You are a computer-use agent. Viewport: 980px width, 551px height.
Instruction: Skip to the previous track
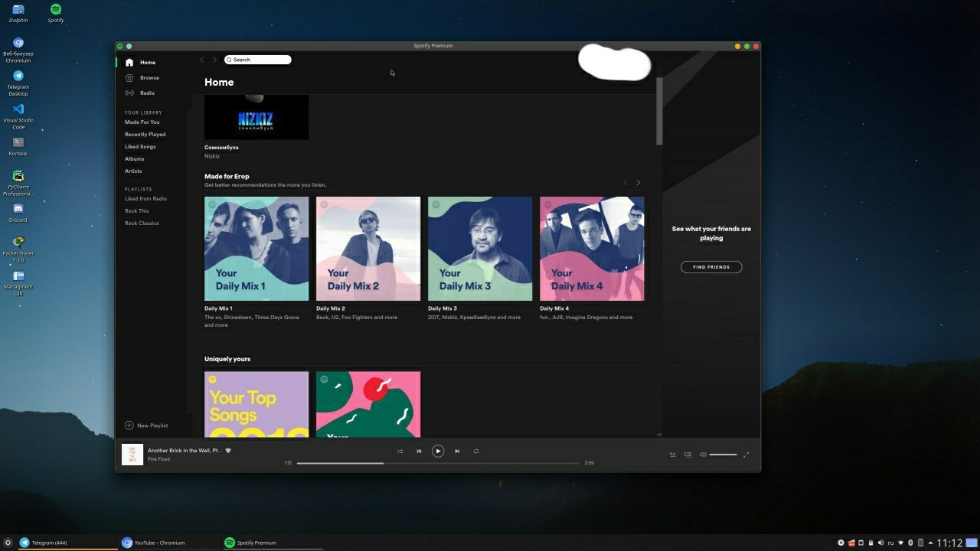(x=419, y=452)
